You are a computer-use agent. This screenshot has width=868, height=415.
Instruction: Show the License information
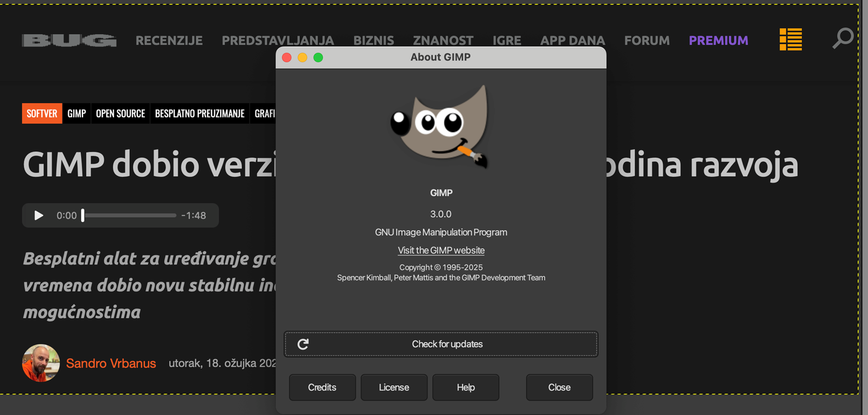tap(394, 387)
